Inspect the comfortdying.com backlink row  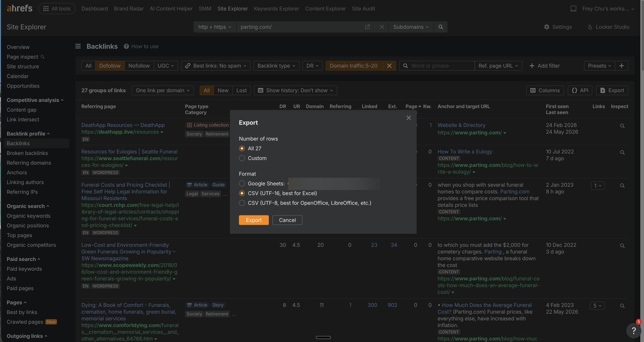click(x=622, y=306)
